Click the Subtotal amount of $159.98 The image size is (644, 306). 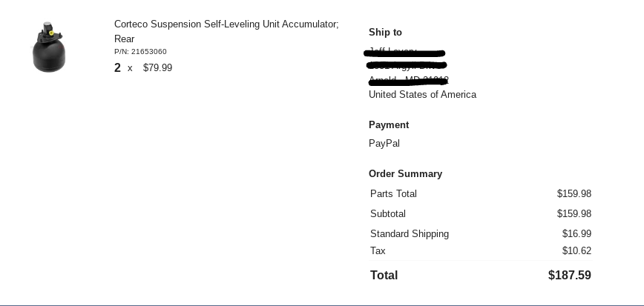click(574, 214)
